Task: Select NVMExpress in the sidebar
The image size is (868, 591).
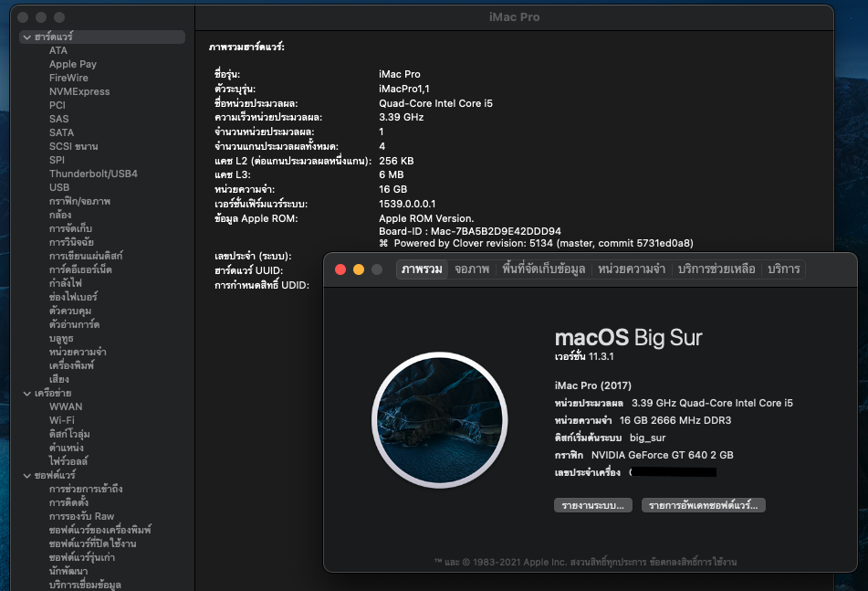Action: (x=79, y=91)
